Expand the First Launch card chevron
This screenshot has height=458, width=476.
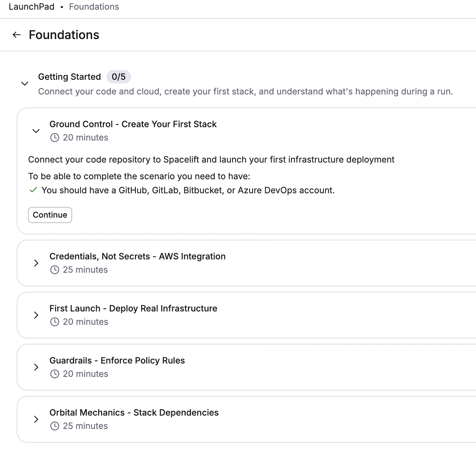(36, 315)
